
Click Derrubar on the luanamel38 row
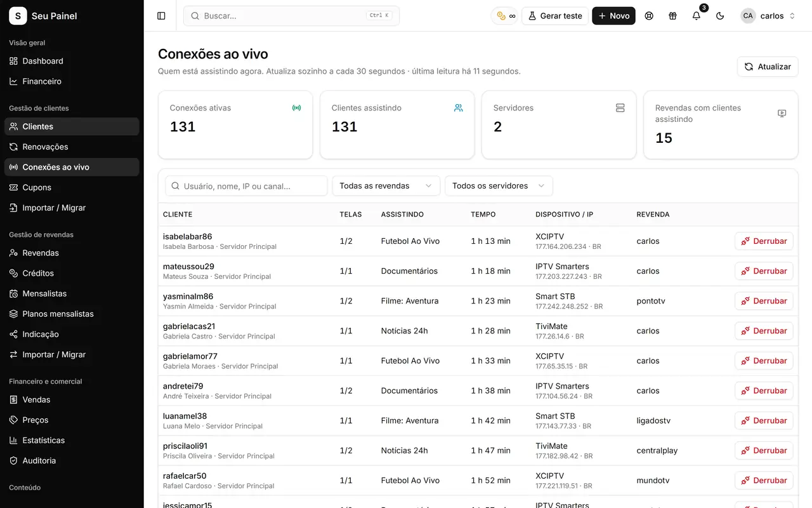coord(764,420)
